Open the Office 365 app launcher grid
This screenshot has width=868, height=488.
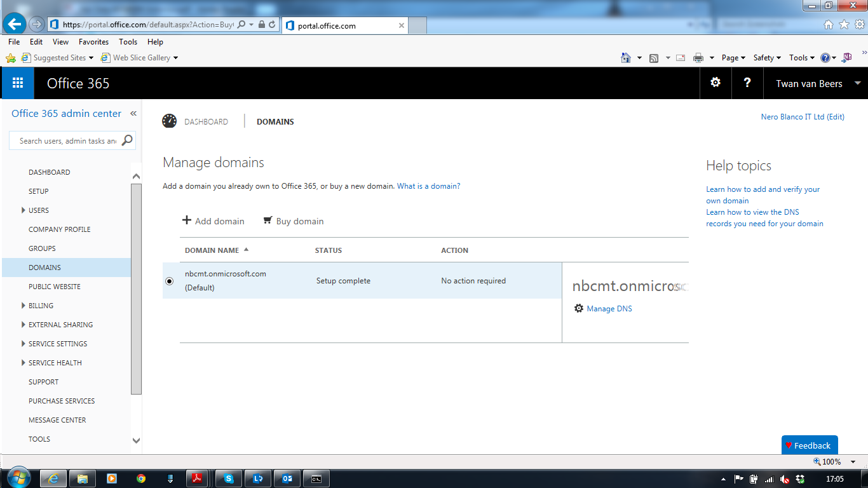click(x=18, y=83)
